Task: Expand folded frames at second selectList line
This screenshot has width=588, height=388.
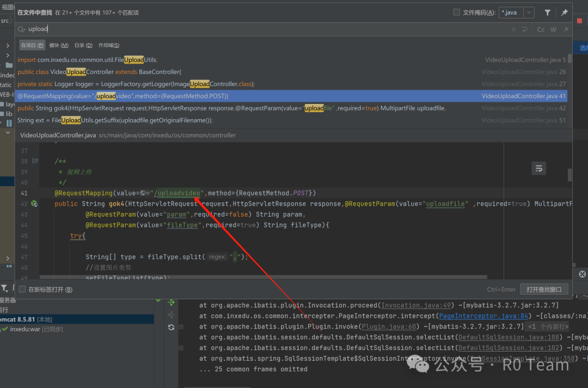Action: pyautogui.click(x=181, y=348)
